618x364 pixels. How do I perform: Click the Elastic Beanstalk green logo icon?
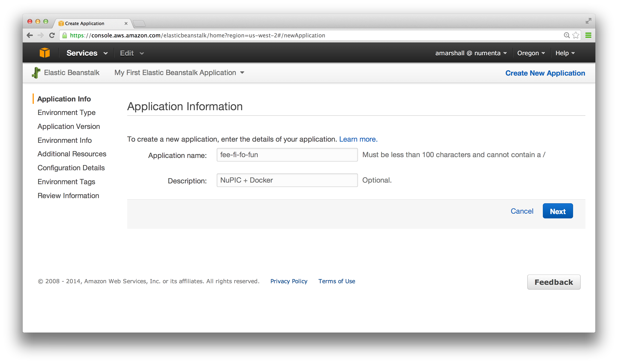(x=36, y=73)
